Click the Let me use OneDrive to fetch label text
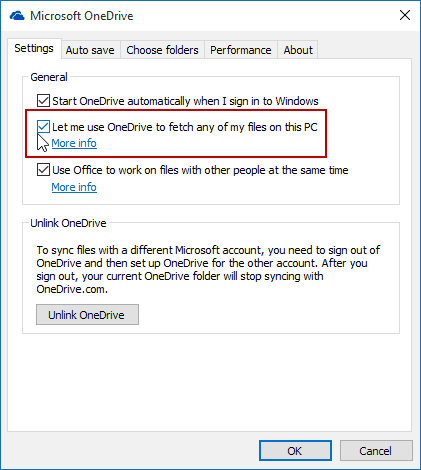 pos(185,127)
